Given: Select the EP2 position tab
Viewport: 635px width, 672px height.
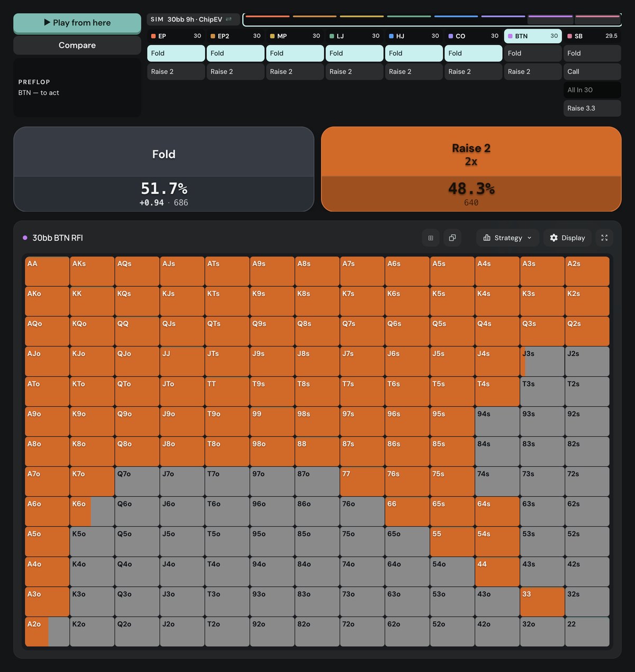Looking at the screenshot, I should pyautogui.click(x=235, y=36).
